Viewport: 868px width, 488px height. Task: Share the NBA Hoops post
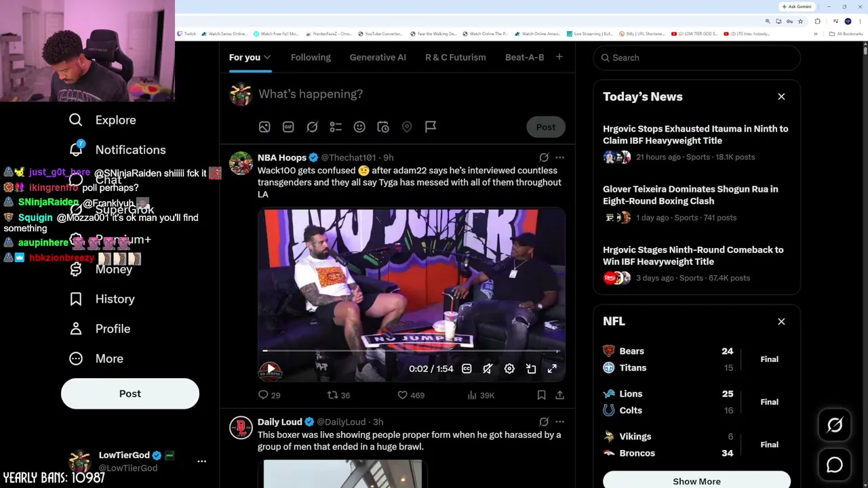coord(559,395)
